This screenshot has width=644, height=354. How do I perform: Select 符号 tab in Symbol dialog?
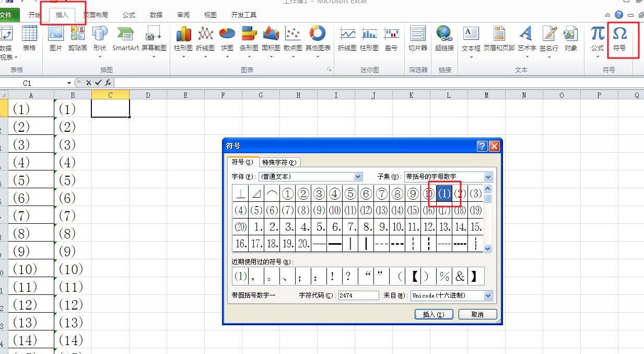(242, 162)
